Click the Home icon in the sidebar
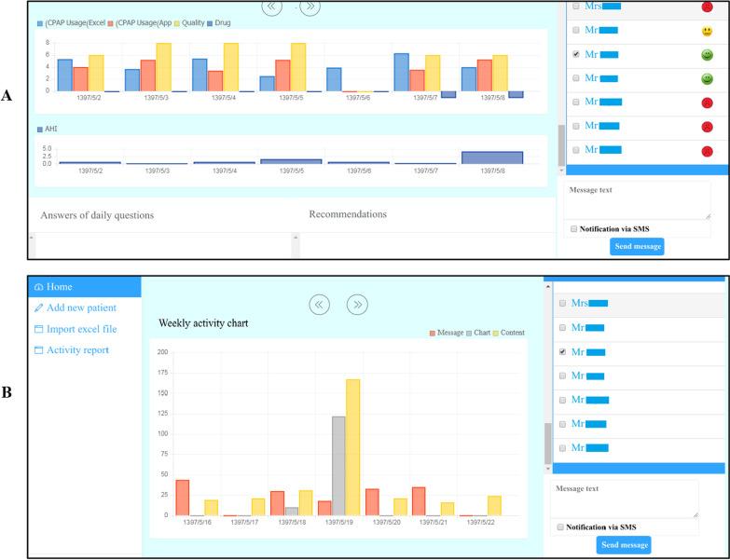Screen dimensions: 730x560 point(38,287)
